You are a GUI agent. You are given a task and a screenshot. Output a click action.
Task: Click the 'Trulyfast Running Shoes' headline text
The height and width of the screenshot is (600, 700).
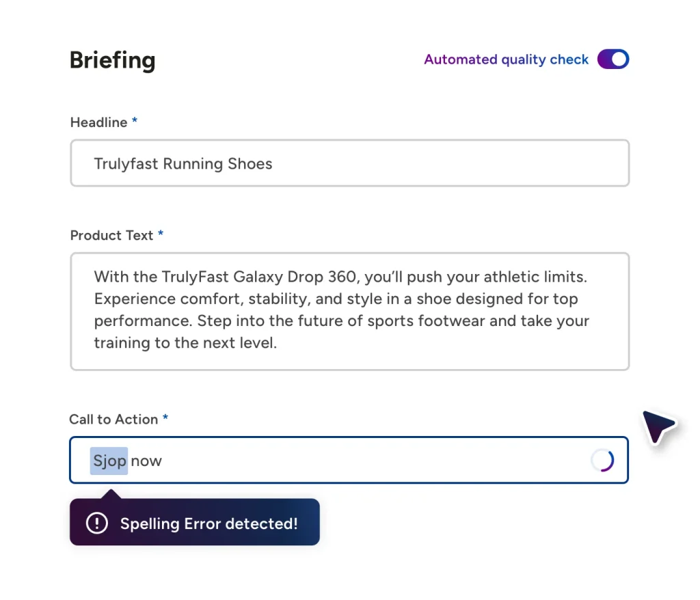pos(183,164)
